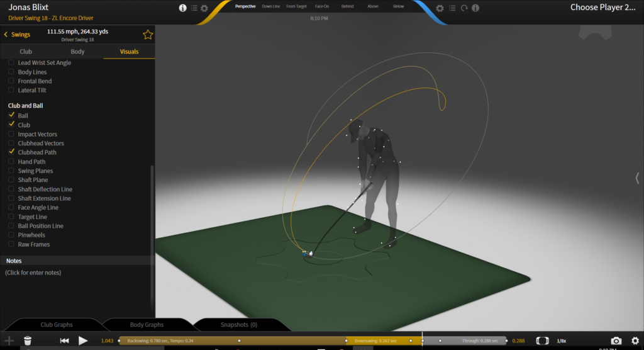Click the Downswing timeline segment
Screen dimensions: 644x350
pyautogui.click(x=384, y=341)
